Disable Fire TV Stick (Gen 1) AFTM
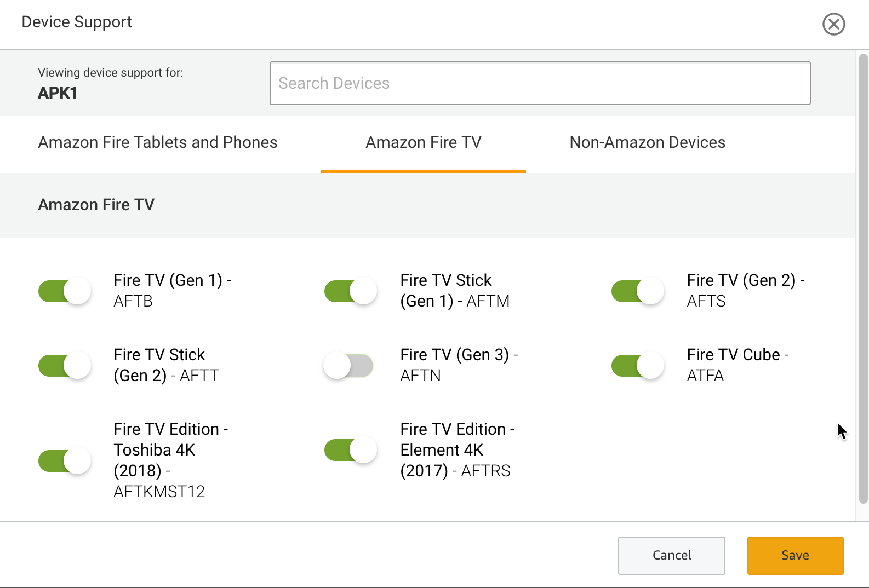This screenshot has width=869, height=588. 351,291
